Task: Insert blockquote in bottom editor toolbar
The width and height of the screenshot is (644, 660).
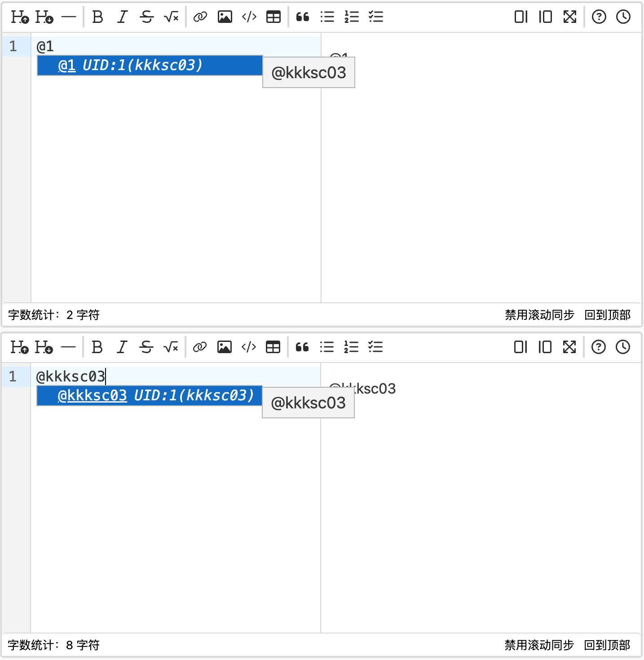Action: point(302,347)
